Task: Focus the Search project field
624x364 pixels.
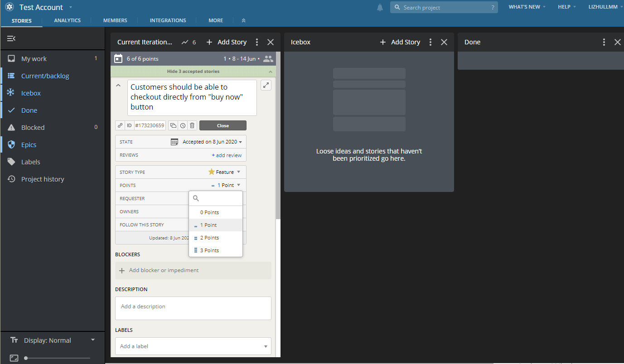Action: (x=444, y=7)
